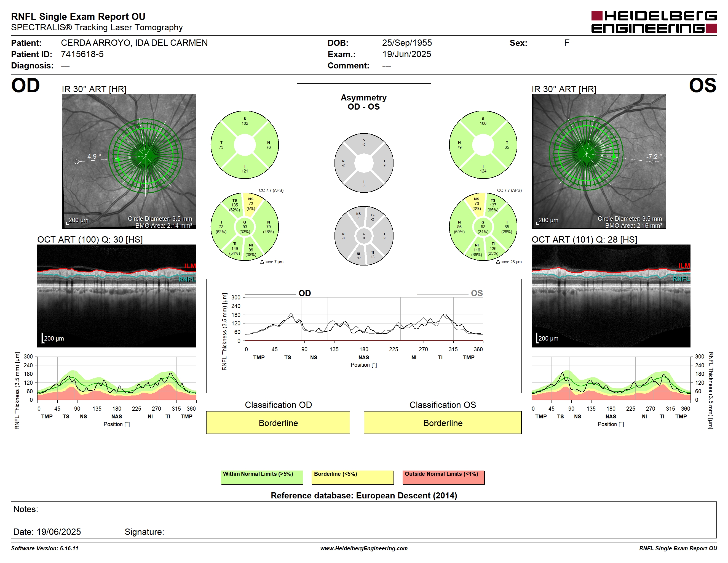Click the OS OCT B-scan image
Screen dimensions: 728x563
611,296
